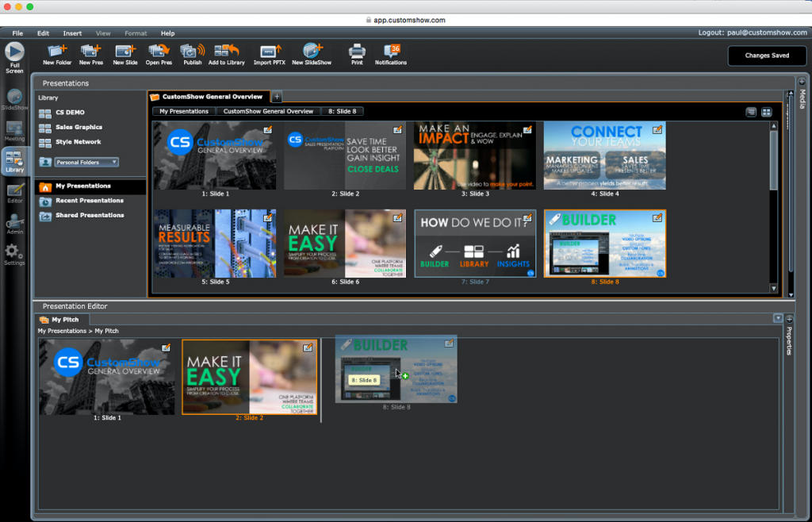Open Pres toolbar icon
The image size is (812, 522).
[x=159, y=55]
